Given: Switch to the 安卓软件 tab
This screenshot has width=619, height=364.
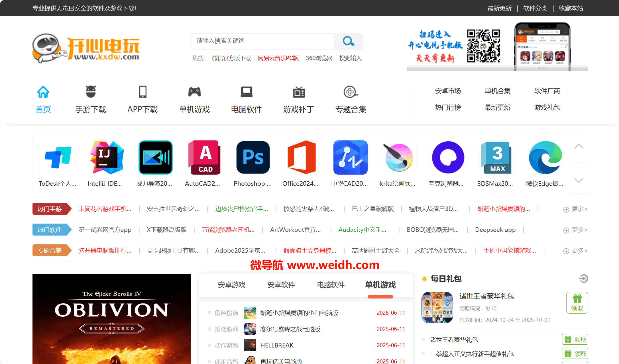Looking at the screenshot, I should point(281,285).
